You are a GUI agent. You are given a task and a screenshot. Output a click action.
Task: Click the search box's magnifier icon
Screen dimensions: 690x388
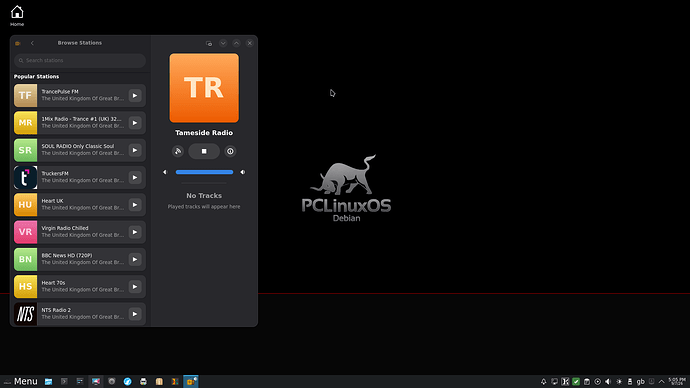pos(21,61)
